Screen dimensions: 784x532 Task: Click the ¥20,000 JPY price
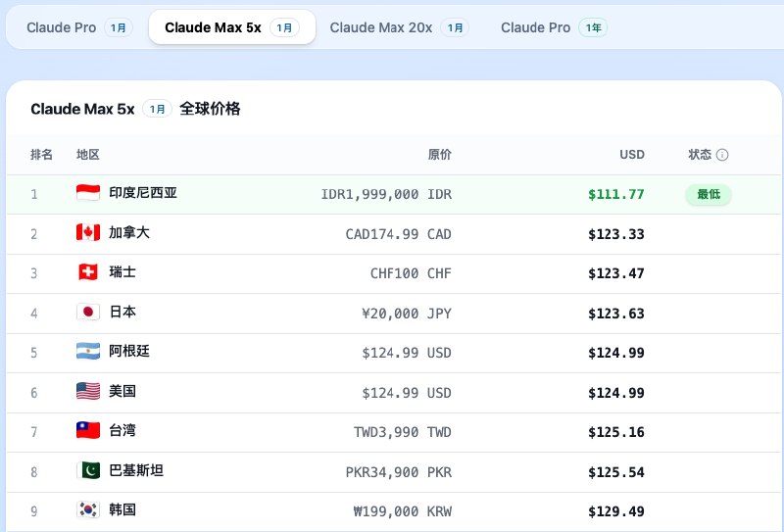coord(407,314)
